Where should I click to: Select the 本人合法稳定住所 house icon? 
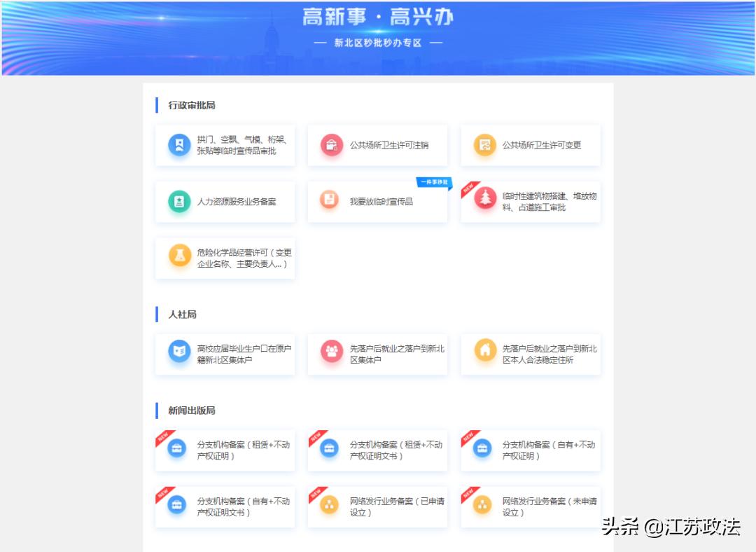(x=484, y=354)
